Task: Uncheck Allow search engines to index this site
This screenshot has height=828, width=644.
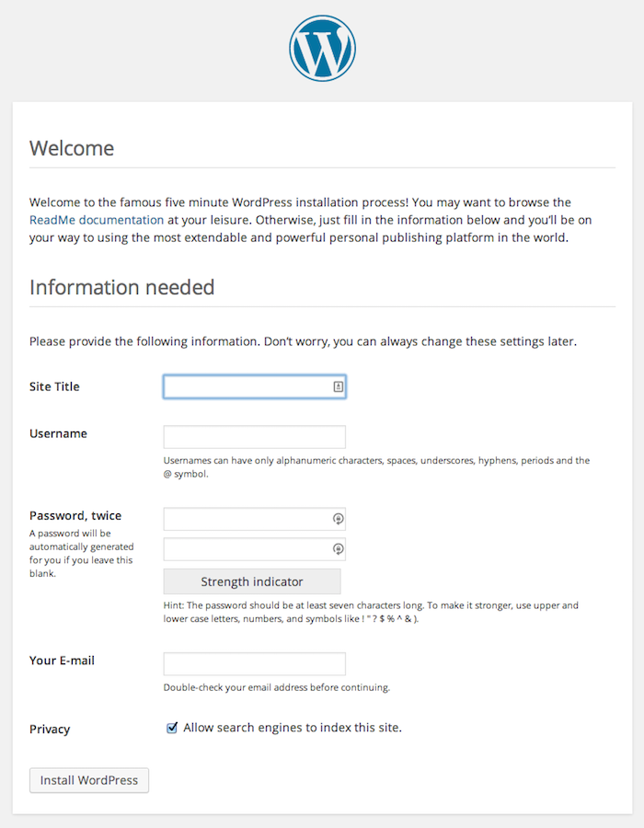Action: click(172, 729)
